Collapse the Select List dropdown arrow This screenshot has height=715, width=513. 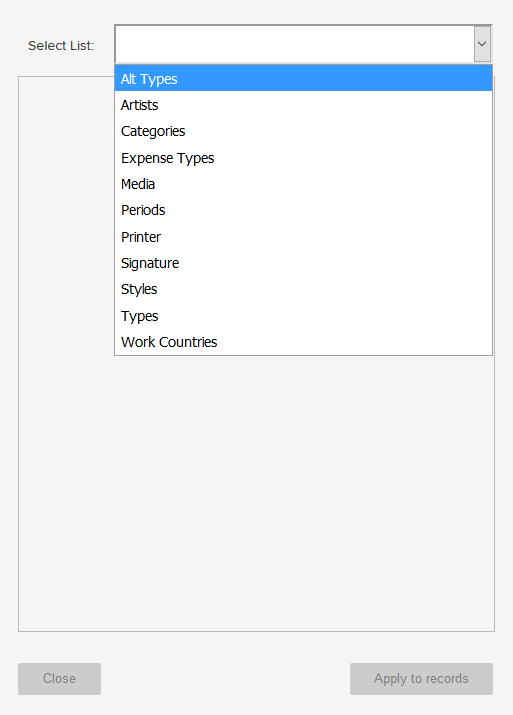point(482,44)
